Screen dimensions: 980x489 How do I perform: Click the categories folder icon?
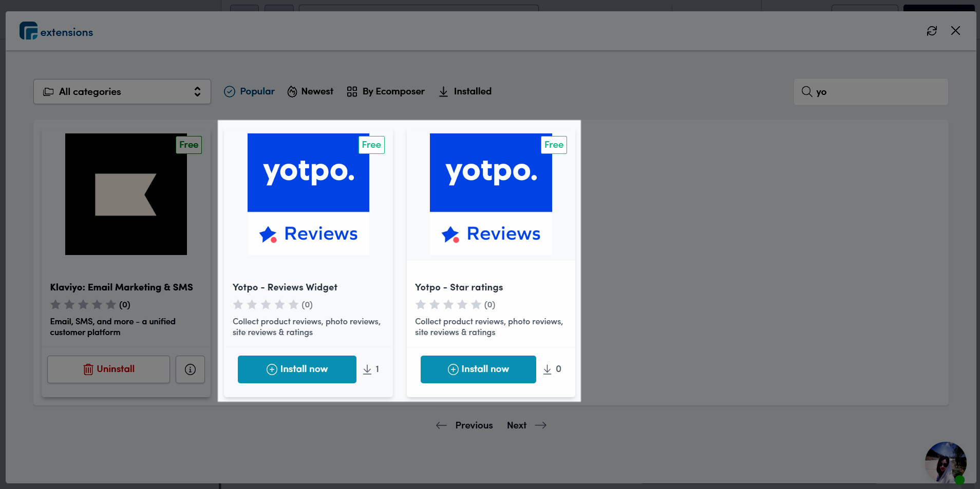pos(48,92)
